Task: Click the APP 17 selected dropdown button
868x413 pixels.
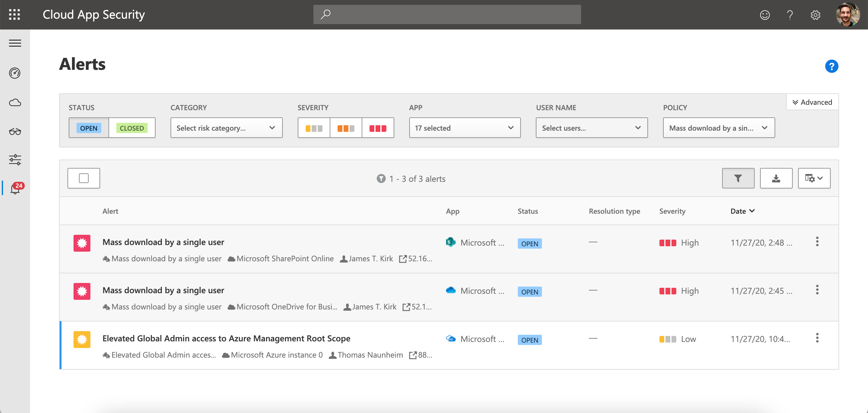Action: coord(464,128)
